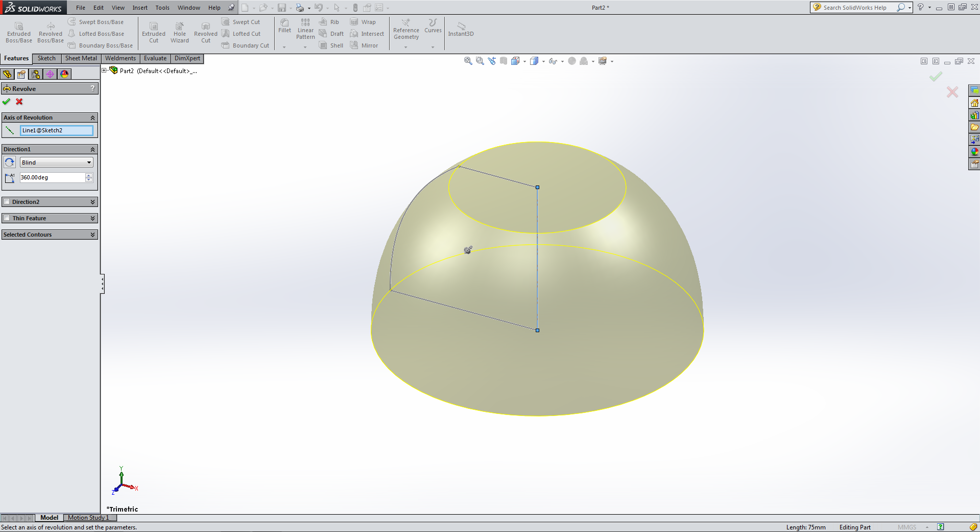Open the DisplayManager tab icon
The image size is (980, 532).
pos(64,74)
